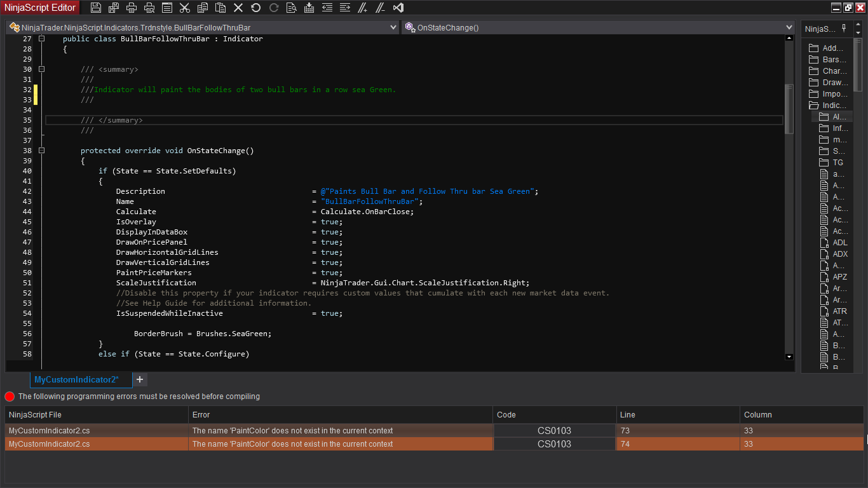
Task: Collapse the BullBarFollowThruBar class outline box
Action: pyautogui.click(x=42, y=39)
